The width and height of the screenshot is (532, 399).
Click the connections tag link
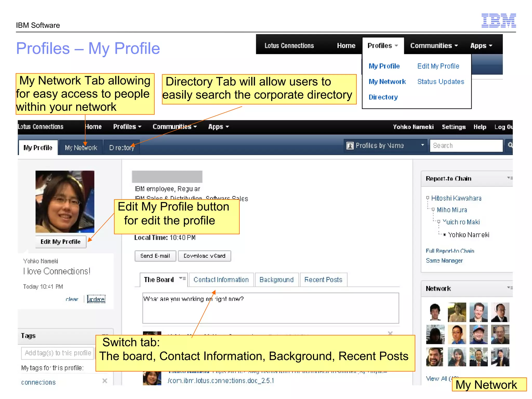point(38,382)
